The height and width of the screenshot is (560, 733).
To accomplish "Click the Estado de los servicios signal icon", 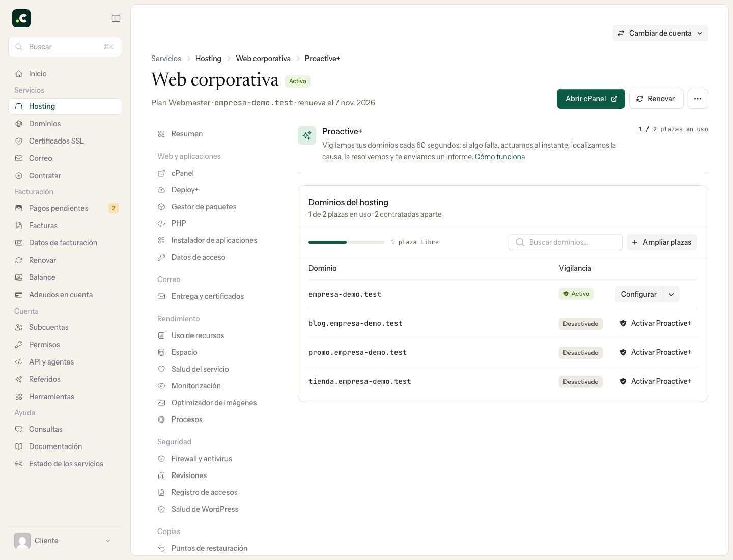I will pyautogui.click(x=19, y=464).
